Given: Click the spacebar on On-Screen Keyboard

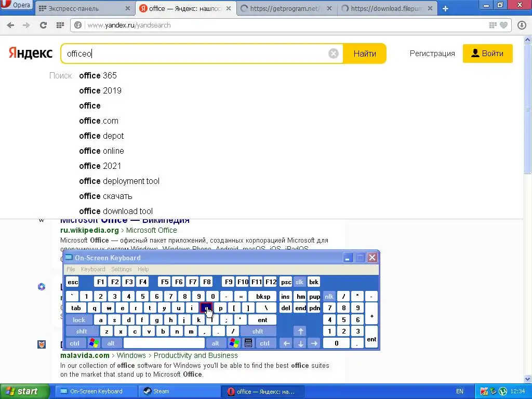Looking at the screenshot, I should 164,343.
